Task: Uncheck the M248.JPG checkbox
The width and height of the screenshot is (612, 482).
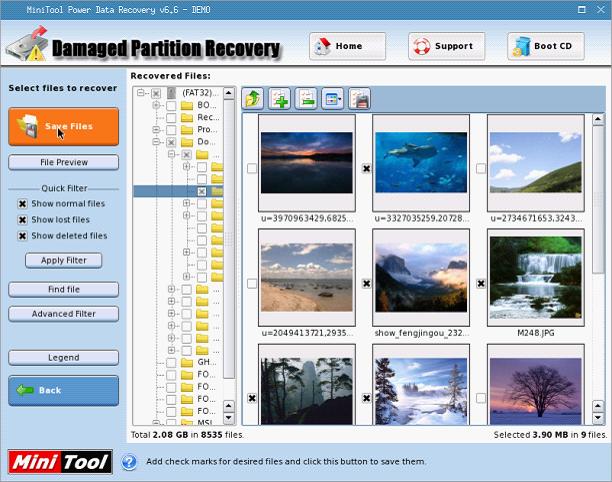Action: (x=481, y=283)
